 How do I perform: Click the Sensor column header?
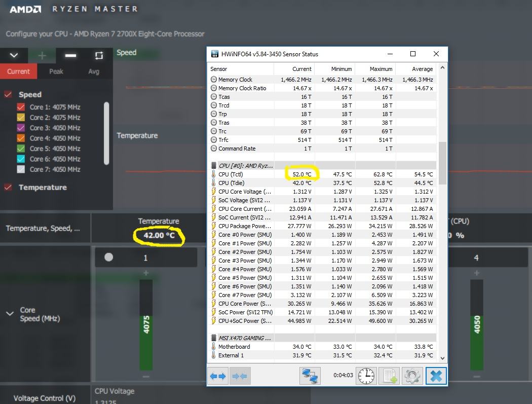pos(240,69)
